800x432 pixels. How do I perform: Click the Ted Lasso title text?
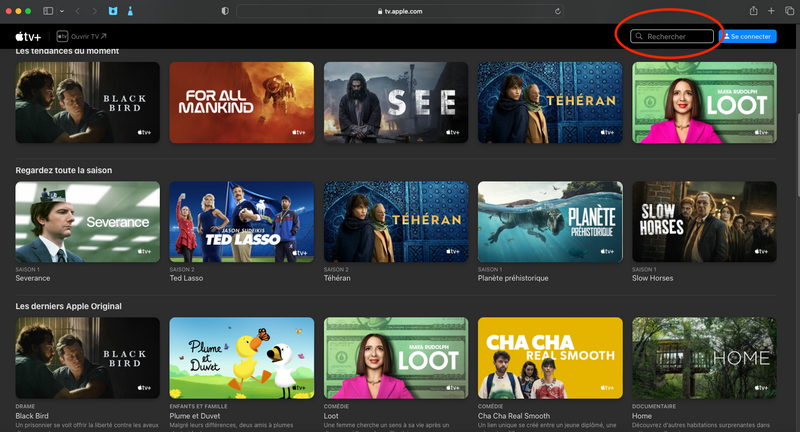point(186,278)
